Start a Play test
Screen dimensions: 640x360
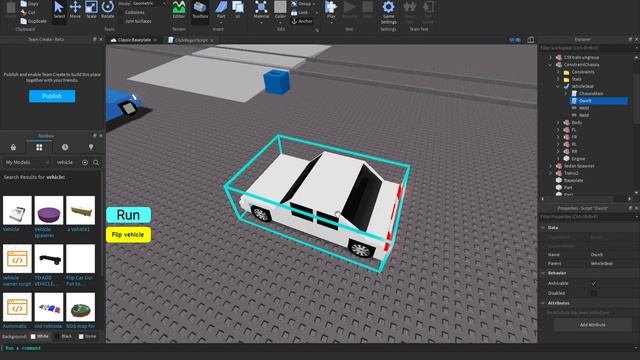[331, 10]
